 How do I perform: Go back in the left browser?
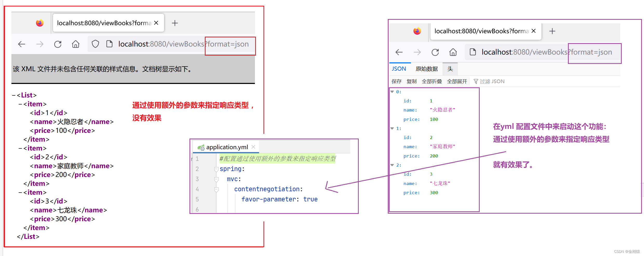pyautogui.click(x=22, y=44)
